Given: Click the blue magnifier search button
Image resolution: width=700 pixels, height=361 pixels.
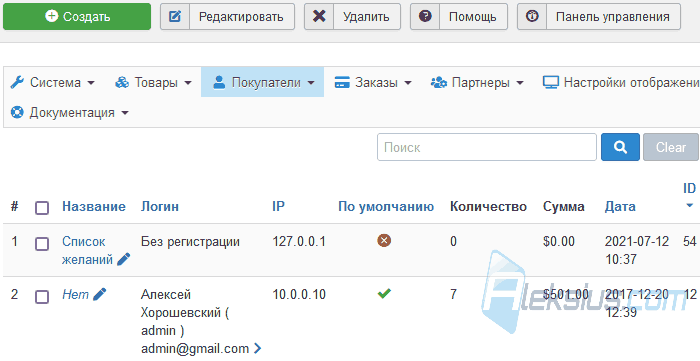Looking at the screenshot, I should pyautogui.click(x=620, y=147).
